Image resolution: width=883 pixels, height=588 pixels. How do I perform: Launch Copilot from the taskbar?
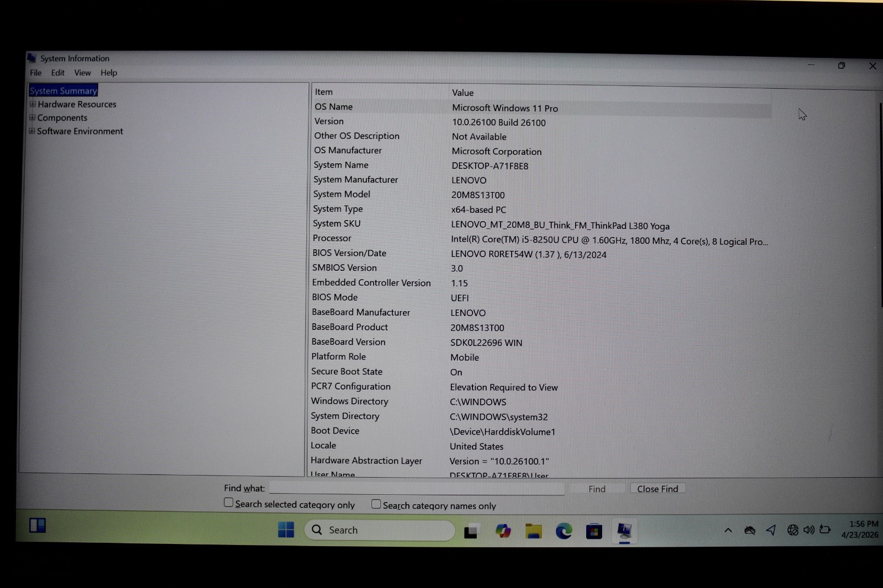click(503, 531)
